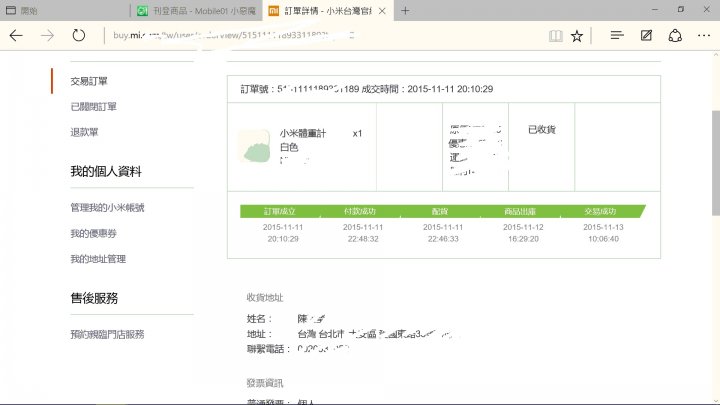Screen dimensions: 720x405
Task: Open 退款單 in the sidebar
Action: (84, 132)
